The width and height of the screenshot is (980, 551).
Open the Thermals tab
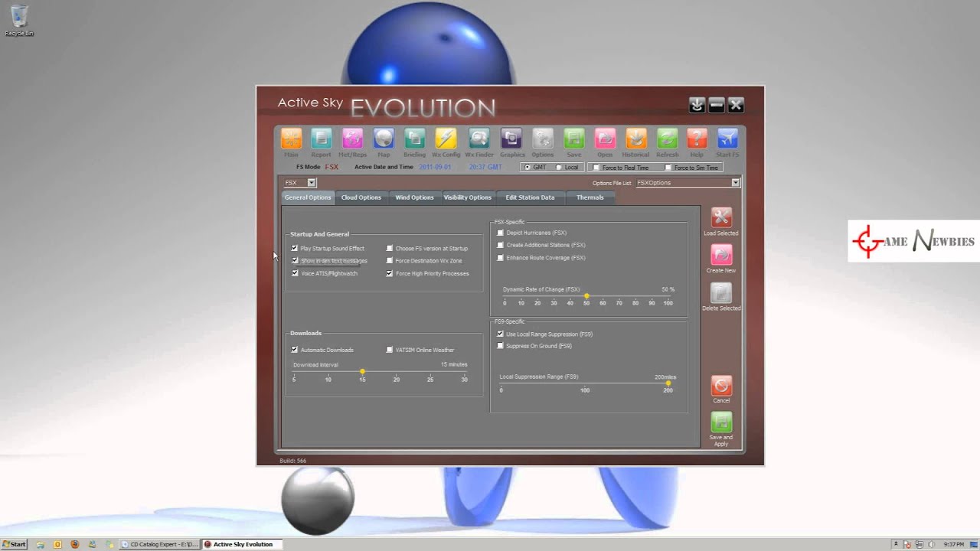click(x=590, y=197)
